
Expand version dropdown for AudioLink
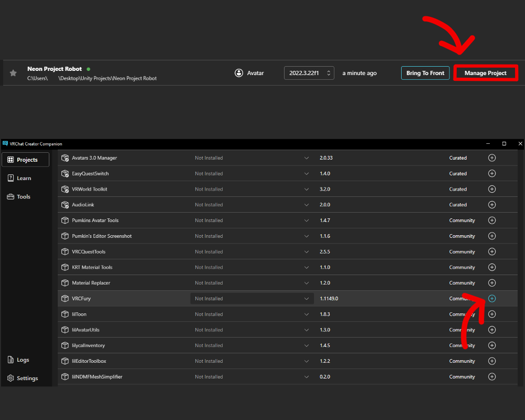307,205
